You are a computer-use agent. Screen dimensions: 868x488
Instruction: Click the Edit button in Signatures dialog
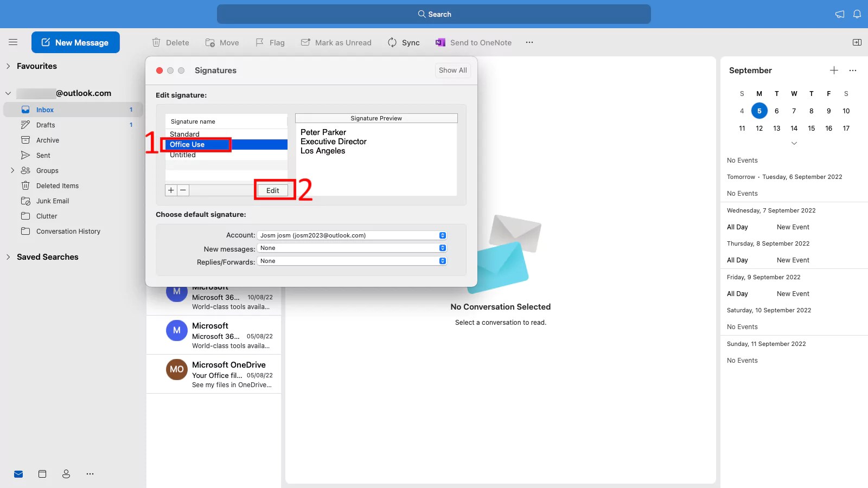click(273, 190)
